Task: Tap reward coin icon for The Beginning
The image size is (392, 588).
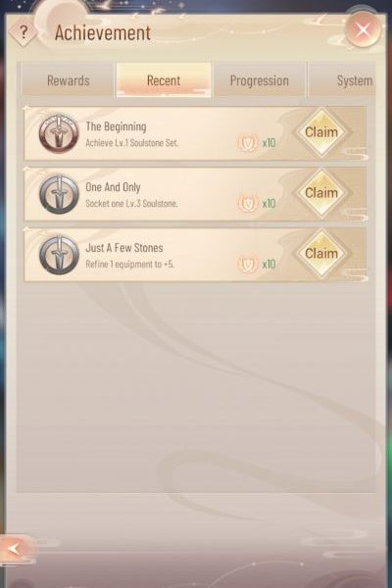Action: pyautogui.click(x=248, y=142)
